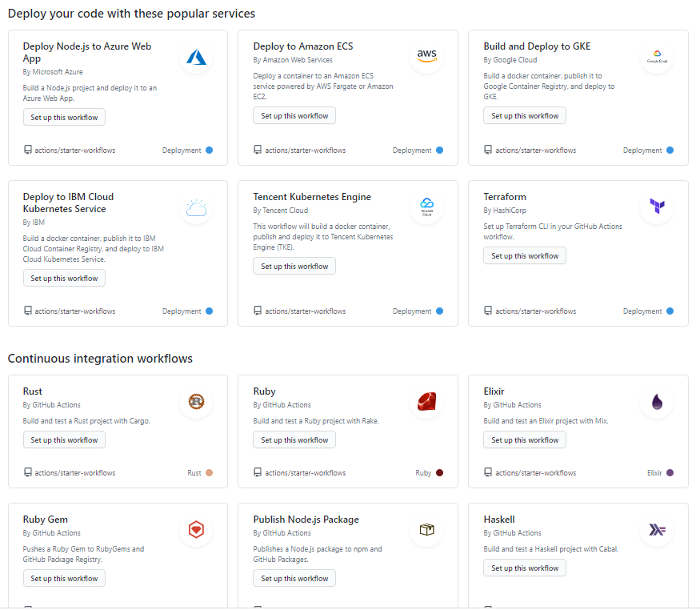Click the 'Haskell' card title

tap(499, 520)
